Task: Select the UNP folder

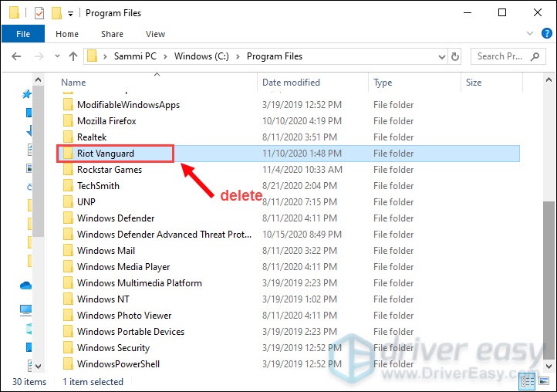Action: 86,202
